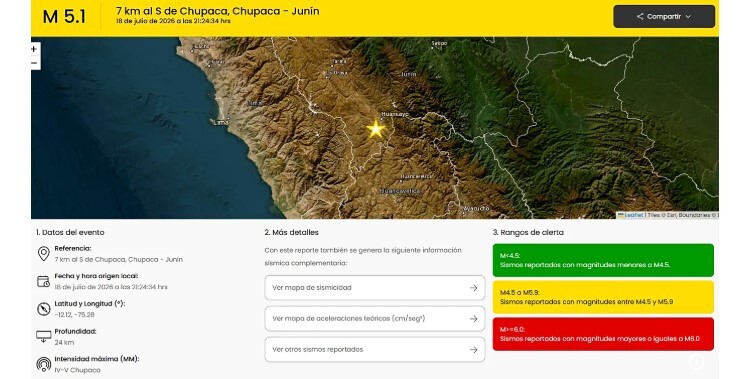Screen dimensions: 753x379
Task: Click the Junín label on the map
Action: pos(408,74)
